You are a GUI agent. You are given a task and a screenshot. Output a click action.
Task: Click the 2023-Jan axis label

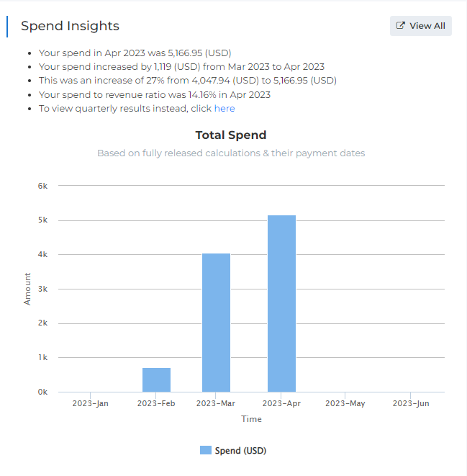[91, 403]
